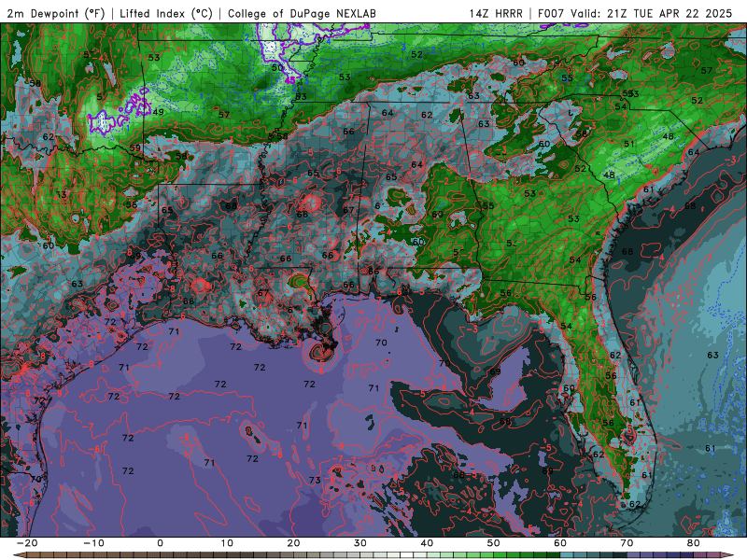The image size is (747, 560).
Task: Click the 51 dewpoint value on the map
Action: tap(629, 144)
